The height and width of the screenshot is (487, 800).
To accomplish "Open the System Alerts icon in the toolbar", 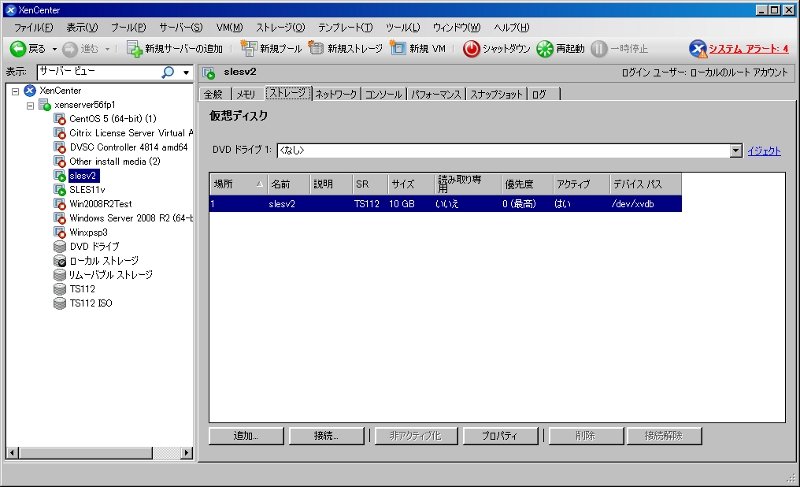I will [697, 49].
